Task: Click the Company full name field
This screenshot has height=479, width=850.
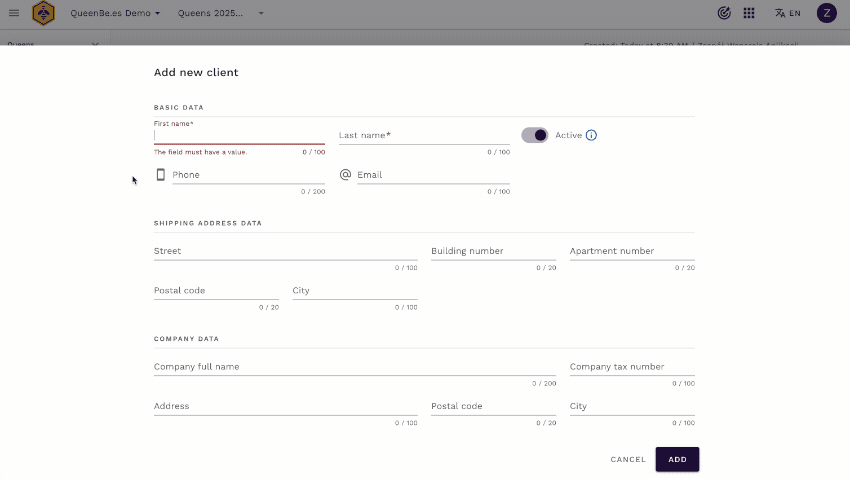Action: click(354, 367)
